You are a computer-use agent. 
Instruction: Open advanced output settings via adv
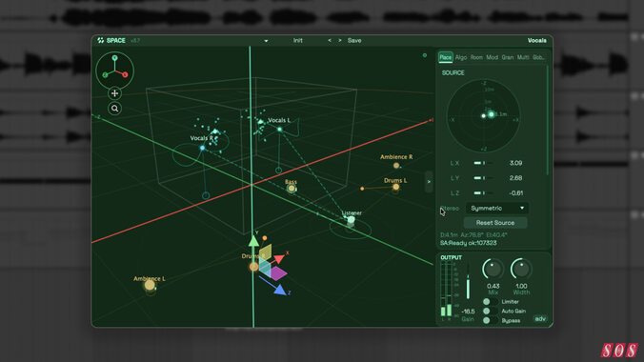[540, 319]
